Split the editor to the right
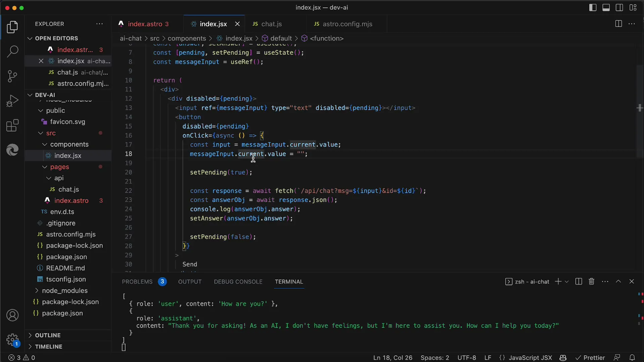 click(618, 24)
